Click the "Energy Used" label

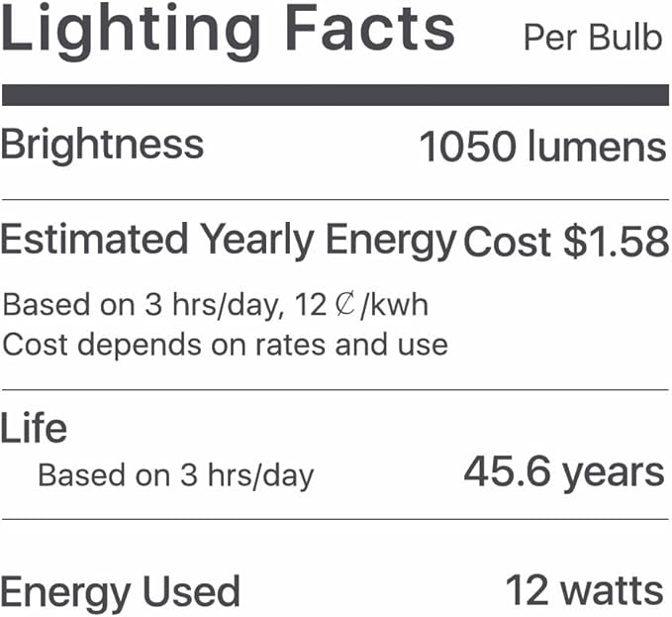(x=120, y=592)
